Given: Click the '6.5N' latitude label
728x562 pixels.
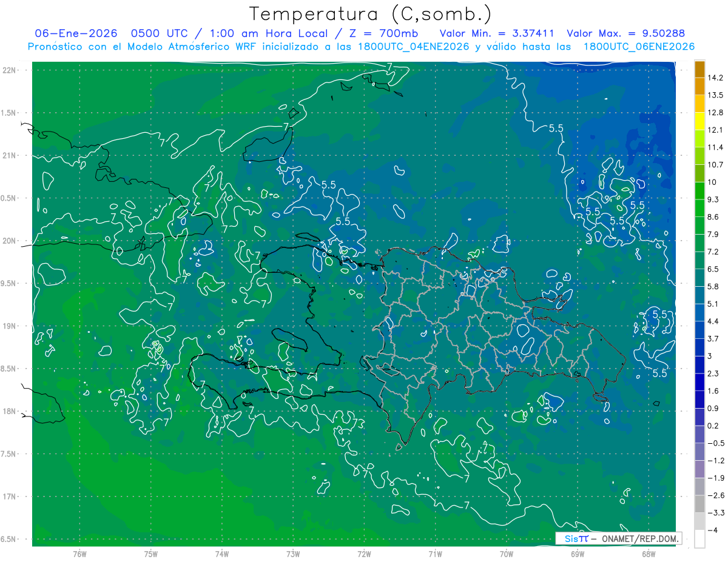Looking at the screenshot, I should pos(9,539).
